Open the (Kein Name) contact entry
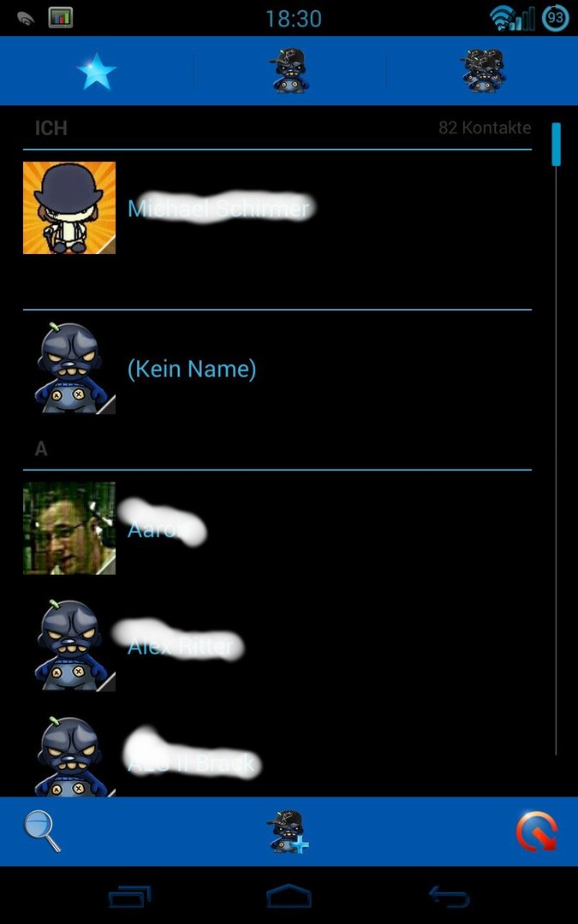Screen dimensions: 578x924 [277, 368]
